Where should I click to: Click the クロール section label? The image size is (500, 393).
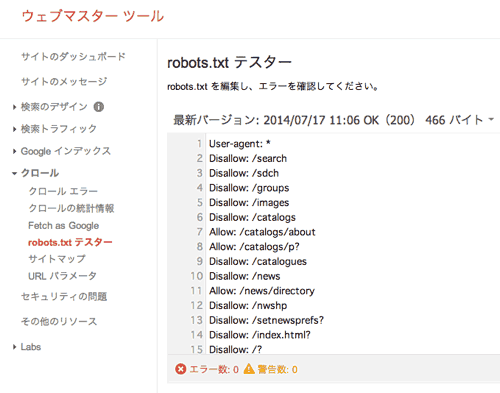pyautogui.click(x=40, y=173)
